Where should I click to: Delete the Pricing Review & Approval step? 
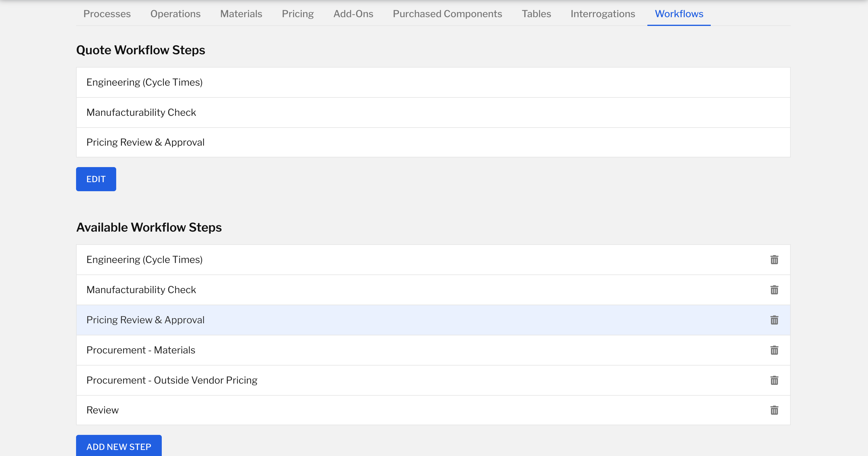[x=774, y=320]
